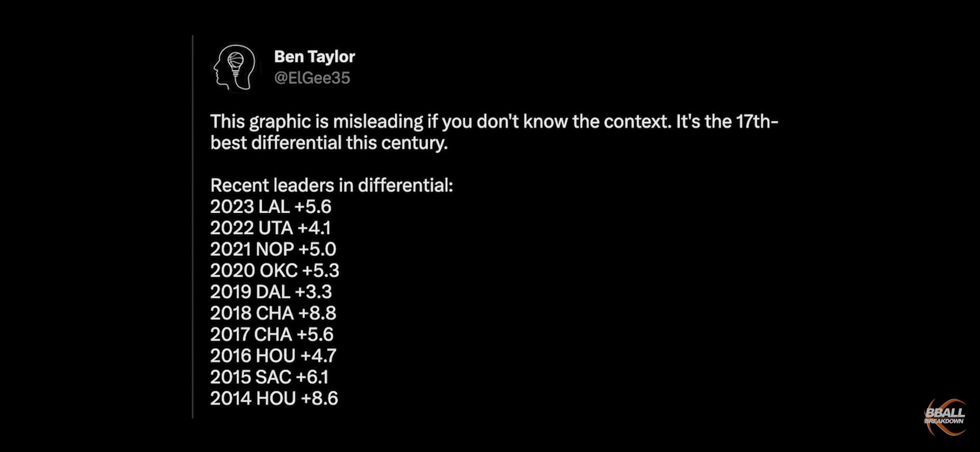Click the 'best differential this century' text
This screenshot has height=452, width=980.
coord(329,143)
